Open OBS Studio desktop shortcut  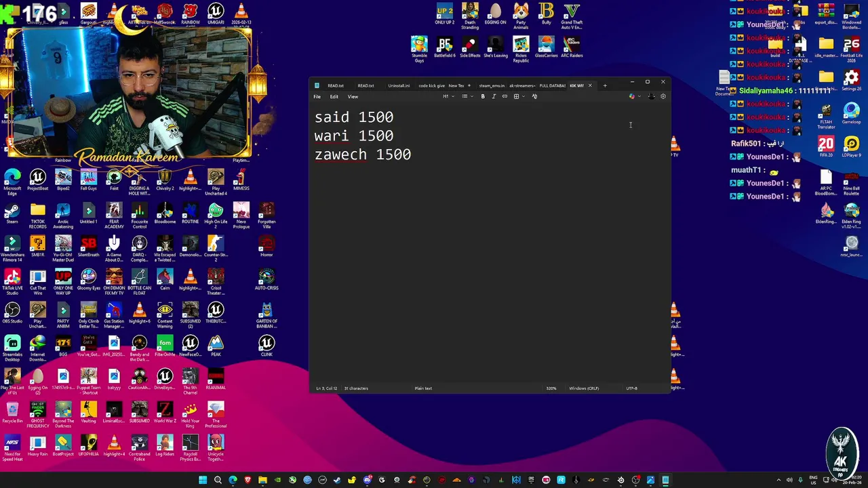[12, 312]
